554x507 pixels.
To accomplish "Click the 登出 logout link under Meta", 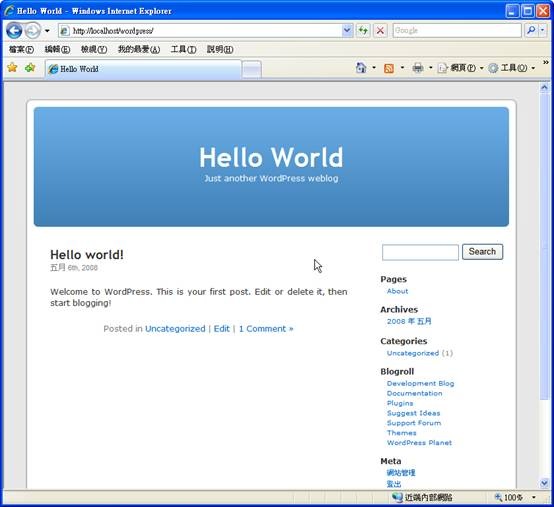I will coord(394,484).
